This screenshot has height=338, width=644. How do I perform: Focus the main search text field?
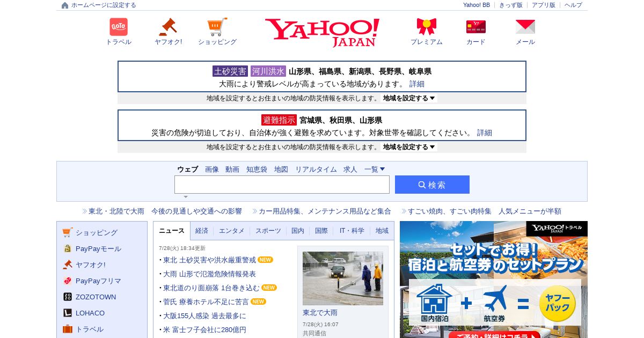point(282,185)
